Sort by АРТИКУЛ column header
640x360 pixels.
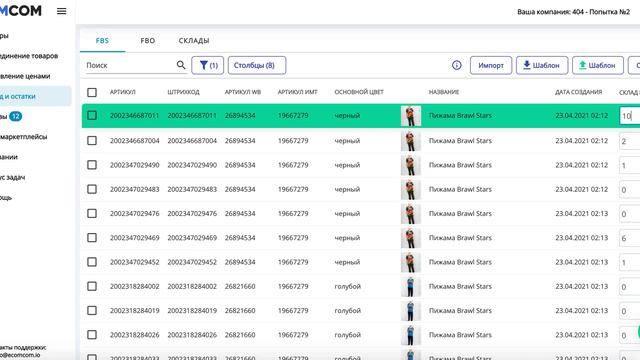click(122, 92)
